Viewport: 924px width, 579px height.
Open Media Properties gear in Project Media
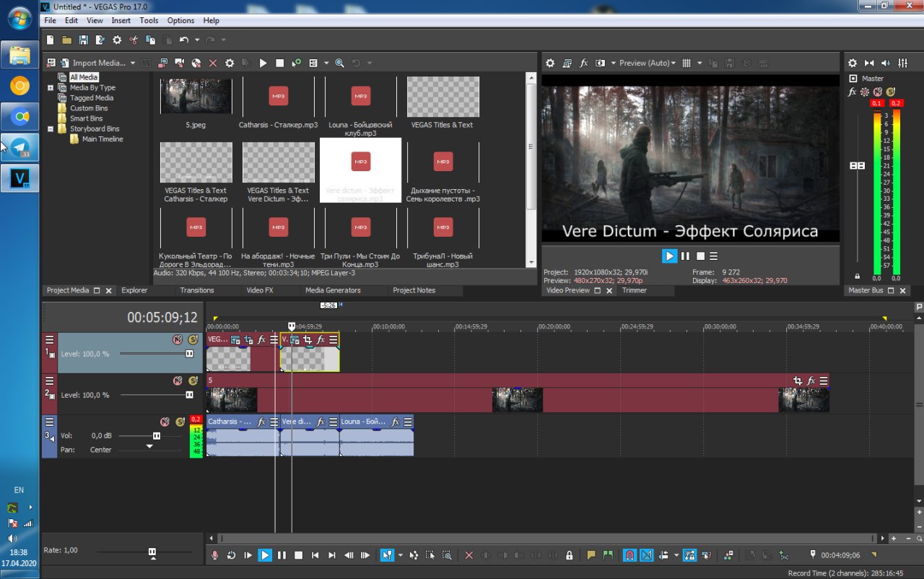click(230, 64)
